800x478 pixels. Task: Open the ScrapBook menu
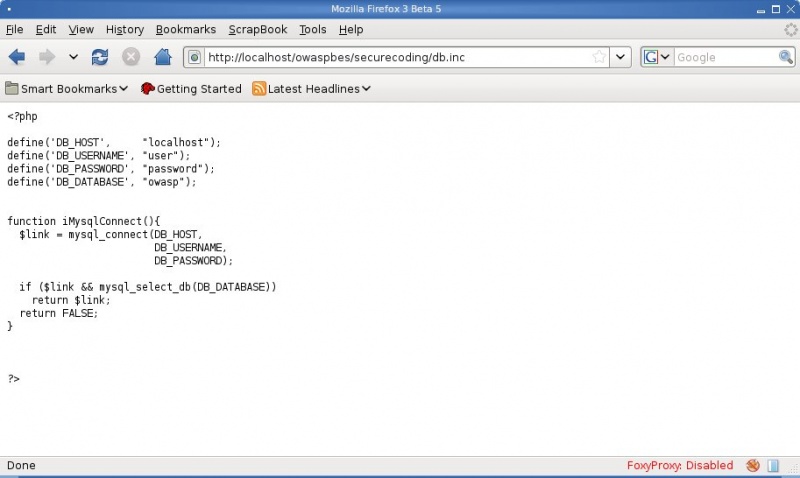(258, 30)
